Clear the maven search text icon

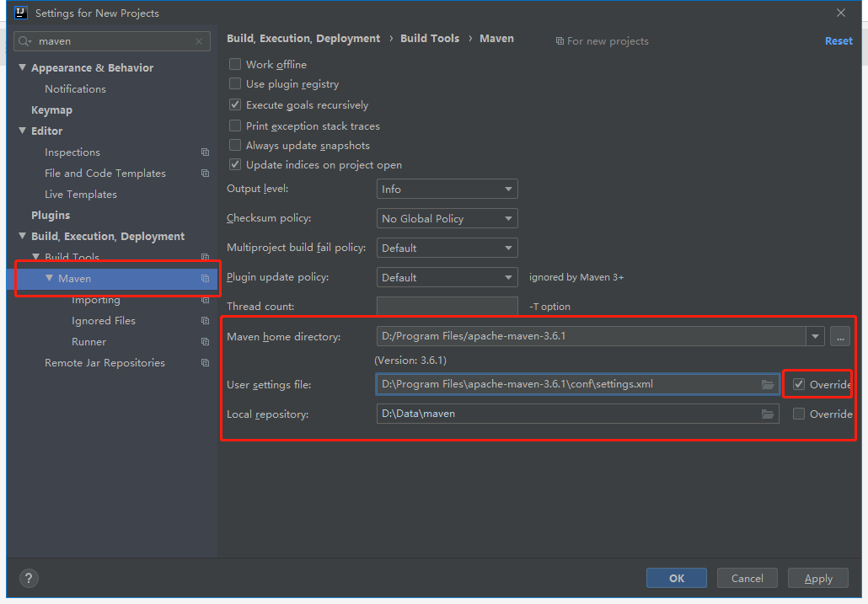point(199,41)
